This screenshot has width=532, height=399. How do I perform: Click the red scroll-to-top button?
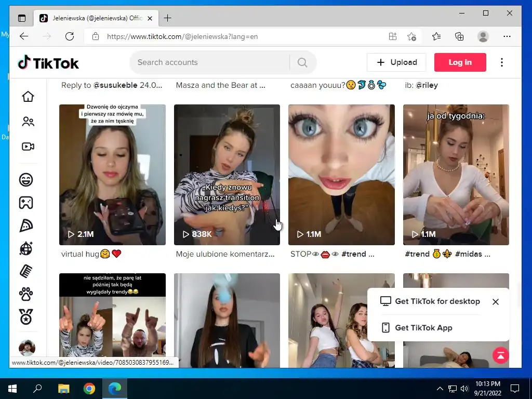[501, 355]
